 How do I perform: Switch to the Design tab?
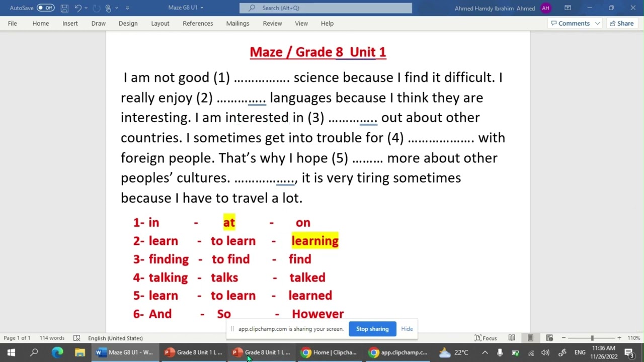(128, 23)
